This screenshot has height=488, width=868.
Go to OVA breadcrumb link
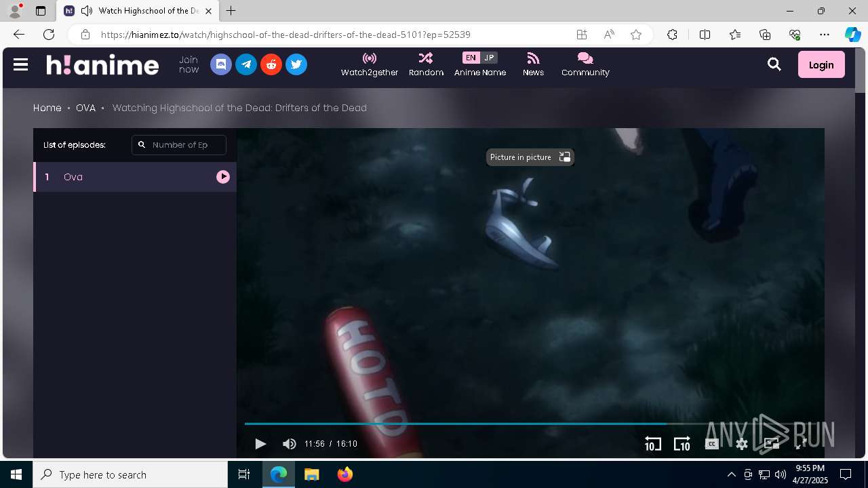85,108
